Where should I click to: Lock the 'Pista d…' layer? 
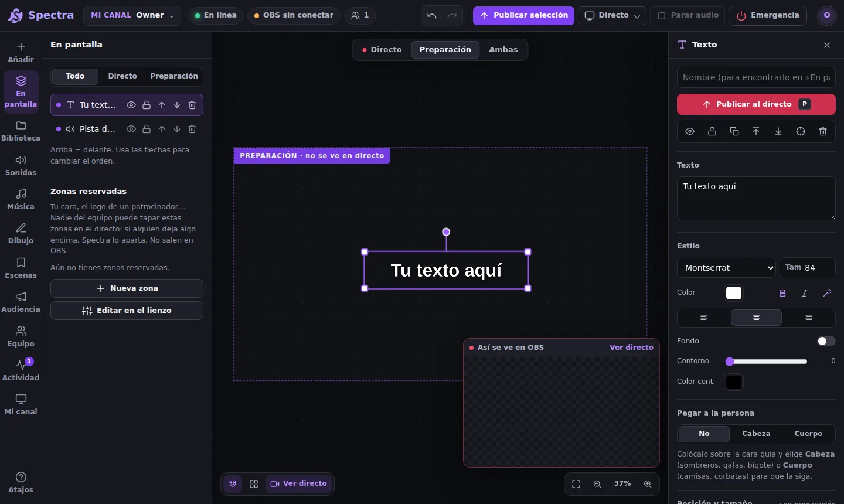(147, 129)
